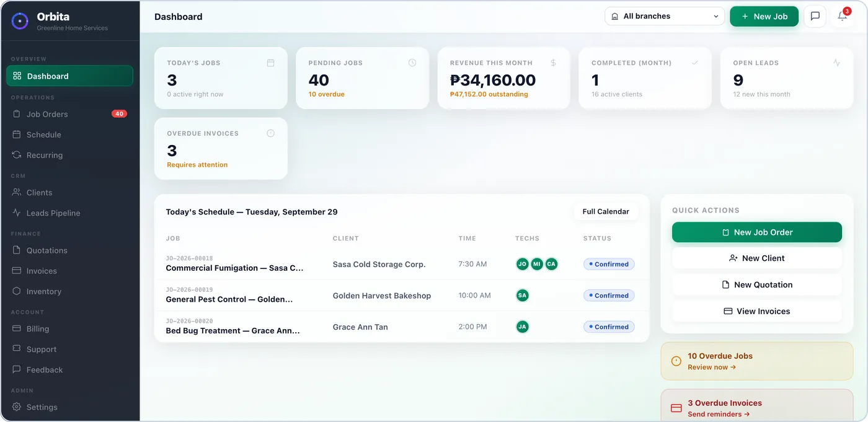Click the calendar icon on Today's Jobs card
868x422 pixels.
(270, 63)
